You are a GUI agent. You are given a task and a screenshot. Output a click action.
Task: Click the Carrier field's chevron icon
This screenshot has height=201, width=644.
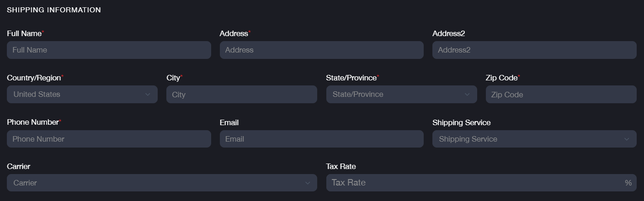point(308,183)
